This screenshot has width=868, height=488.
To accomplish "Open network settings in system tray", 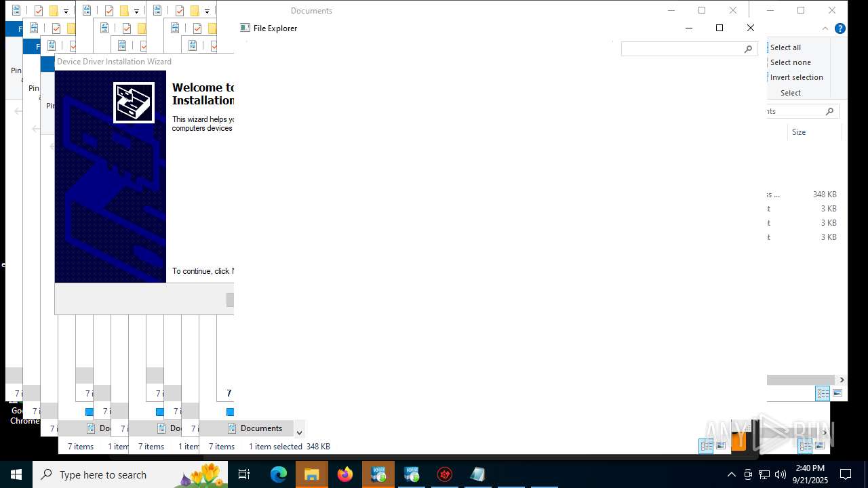I will (764, 474).
